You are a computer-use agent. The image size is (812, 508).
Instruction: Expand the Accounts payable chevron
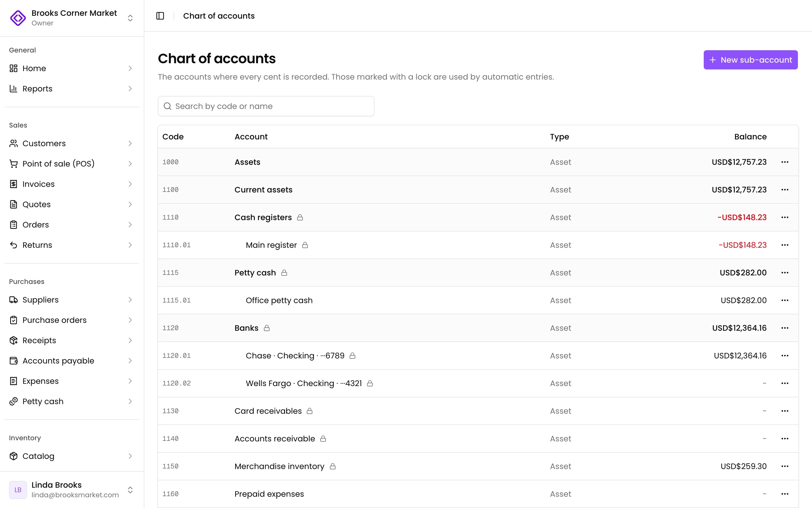pos(130,361)
